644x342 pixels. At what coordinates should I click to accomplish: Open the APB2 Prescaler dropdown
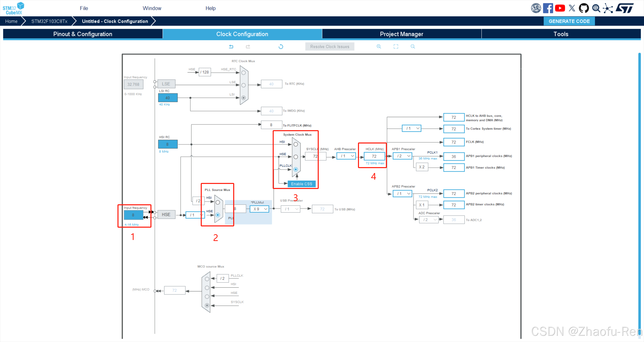pos(403,193)
